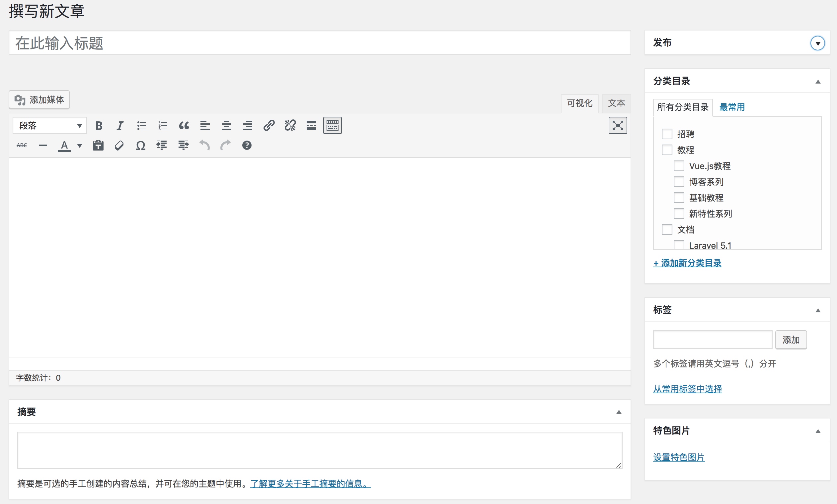
Task: Click the 添加媒体 button
Action: [39, 99]
